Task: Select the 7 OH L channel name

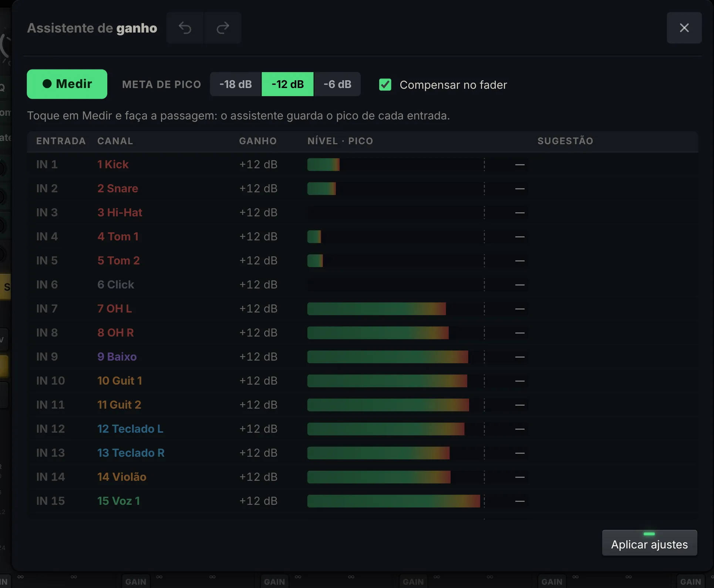Action: click(114, 309)
